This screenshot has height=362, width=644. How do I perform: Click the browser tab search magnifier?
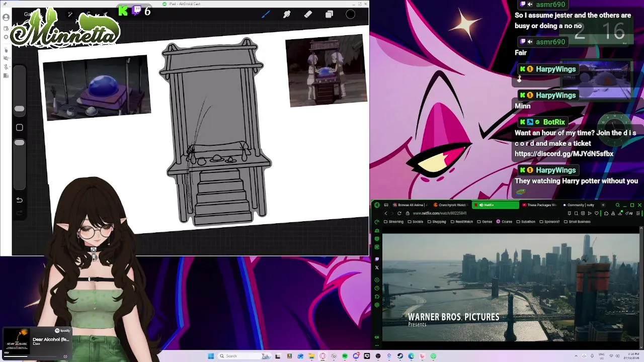click(618, 205)
